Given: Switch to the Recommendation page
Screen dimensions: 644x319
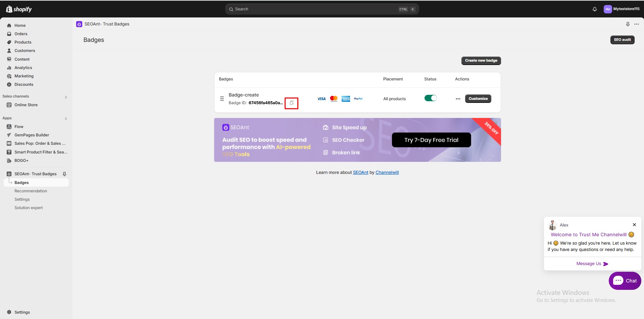Looking at the screenshot, I should 31,191.
